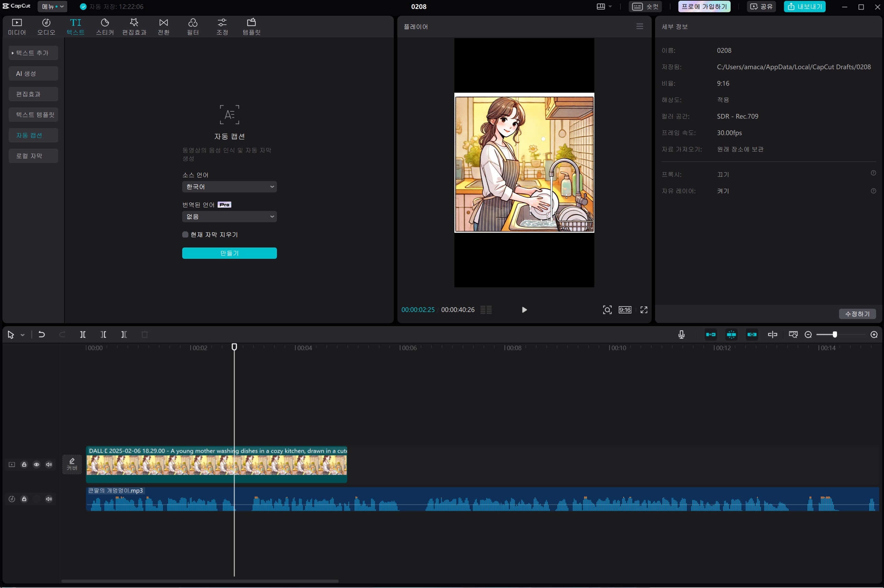Toggle auto snapping on timeline
The image size is (884, 588).
(731, 334)
